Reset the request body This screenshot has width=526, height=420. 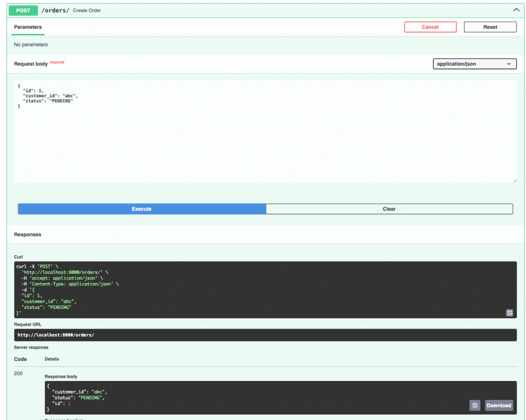(490, 27)
